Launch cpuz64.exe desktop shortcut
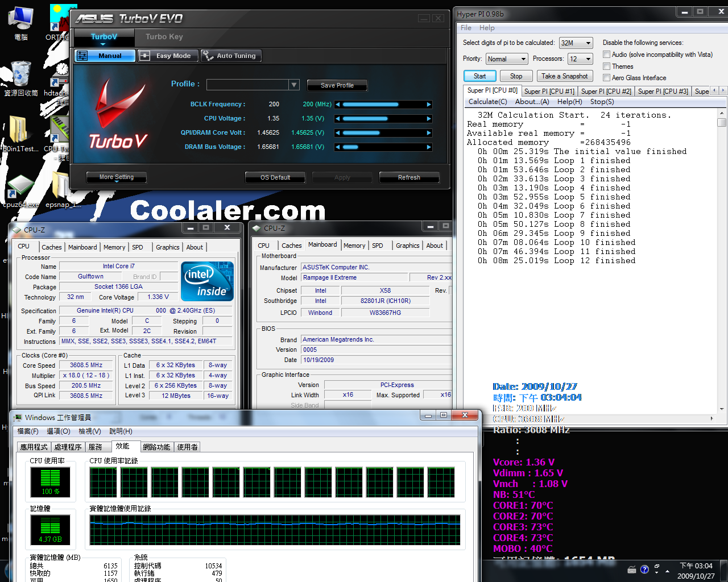 (20, 190)
